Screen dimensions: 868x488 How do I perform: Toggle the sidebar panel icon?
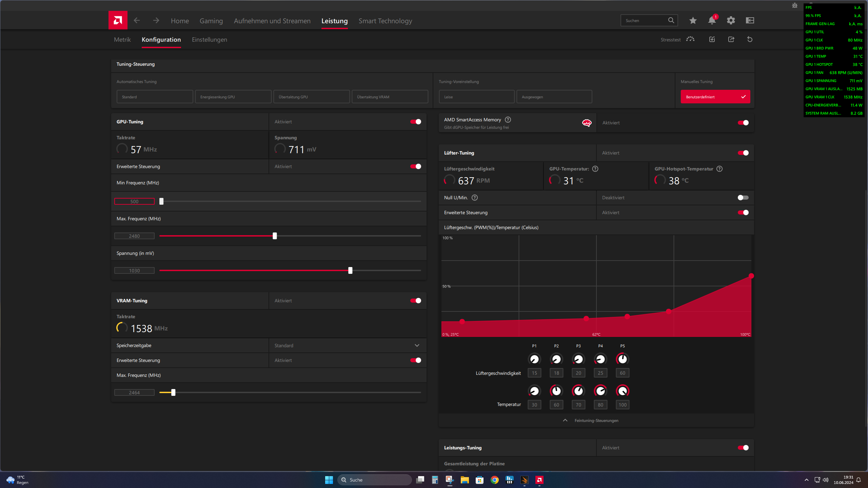tap(750, 21)
